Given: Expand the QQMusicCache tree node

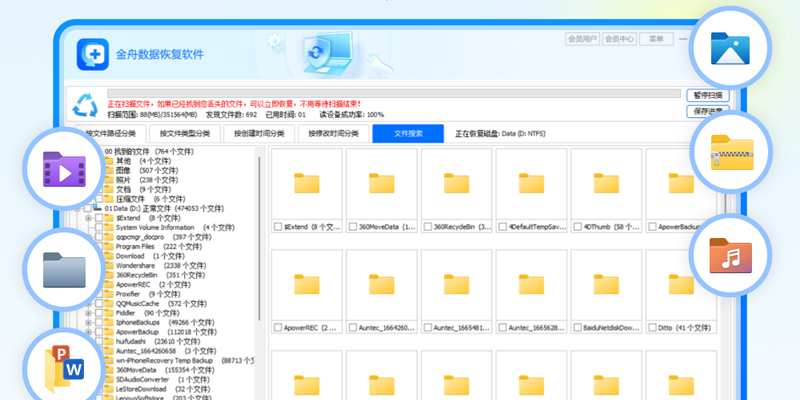Looking at the screenshot, I should (89, 304).
